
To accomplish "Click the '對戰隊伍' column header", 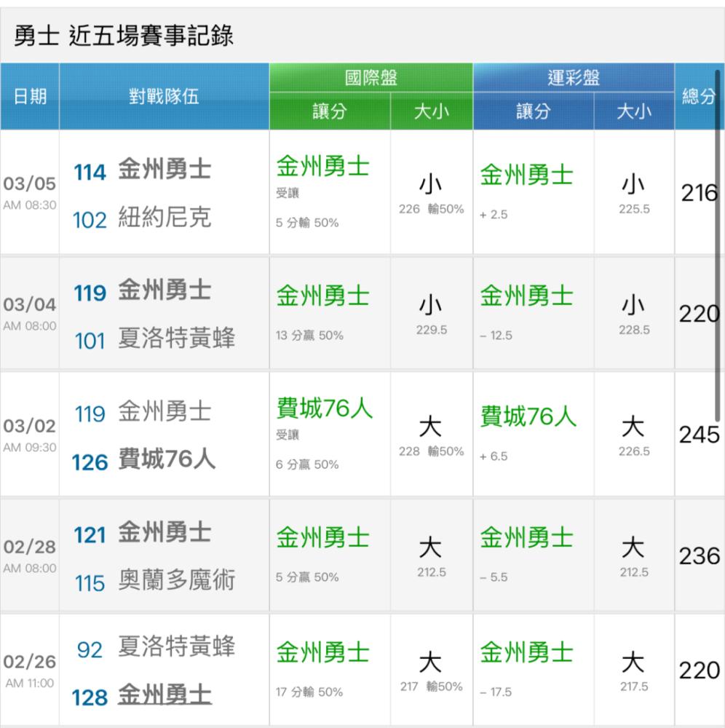I will [164, 97].
